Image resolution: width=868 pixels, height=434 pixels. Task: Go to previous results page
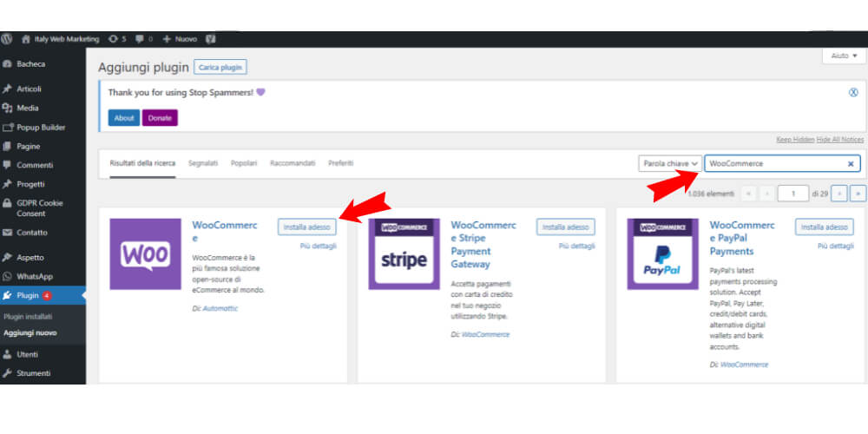pos(766,194)
